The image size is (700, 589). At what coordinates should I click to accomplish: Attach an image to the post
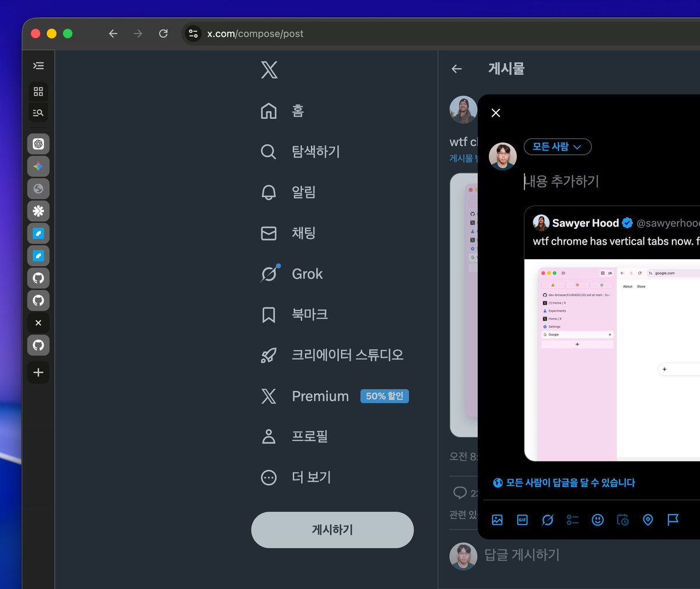point(496,520)
